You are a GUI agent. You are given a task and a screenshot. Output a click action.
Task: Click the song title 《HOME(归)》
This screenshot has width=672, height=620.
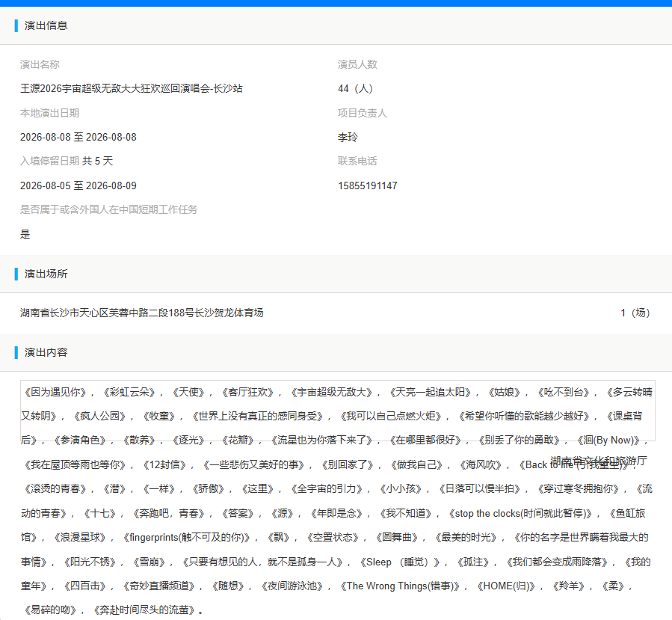click(x=506, y=586)
